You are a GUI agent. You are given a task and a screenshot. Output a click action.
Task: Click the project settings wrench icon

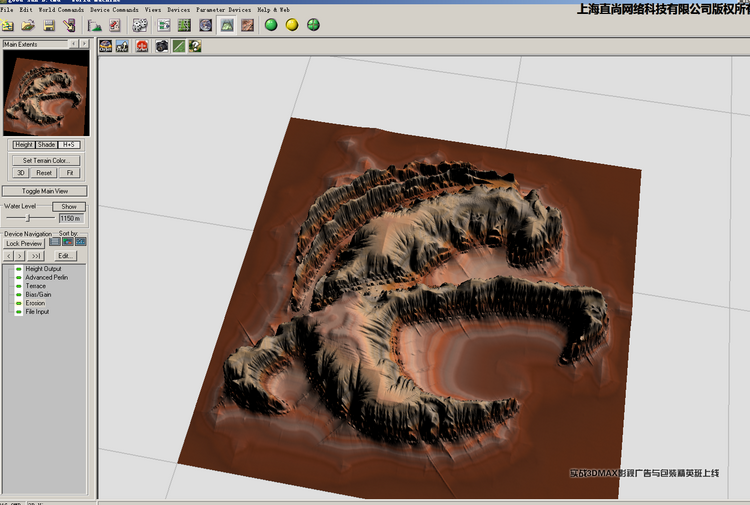(x=115, y=25)
